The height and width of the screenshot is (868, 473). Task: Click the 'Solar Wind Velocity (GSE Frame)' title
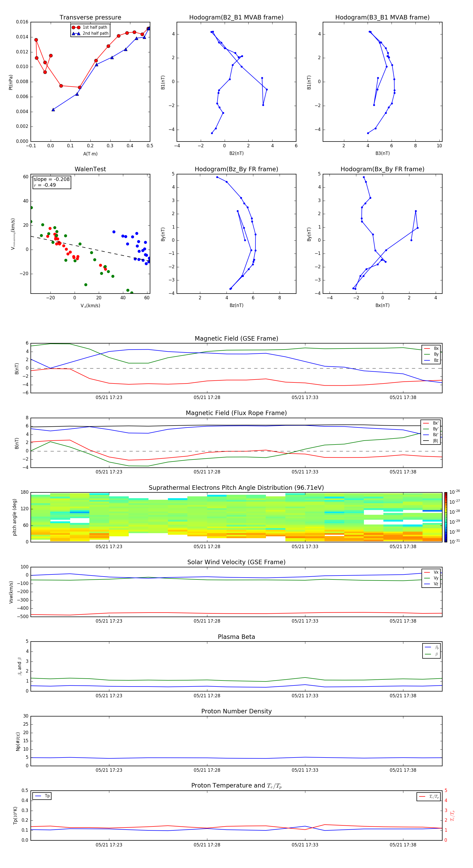coord(236,562)
